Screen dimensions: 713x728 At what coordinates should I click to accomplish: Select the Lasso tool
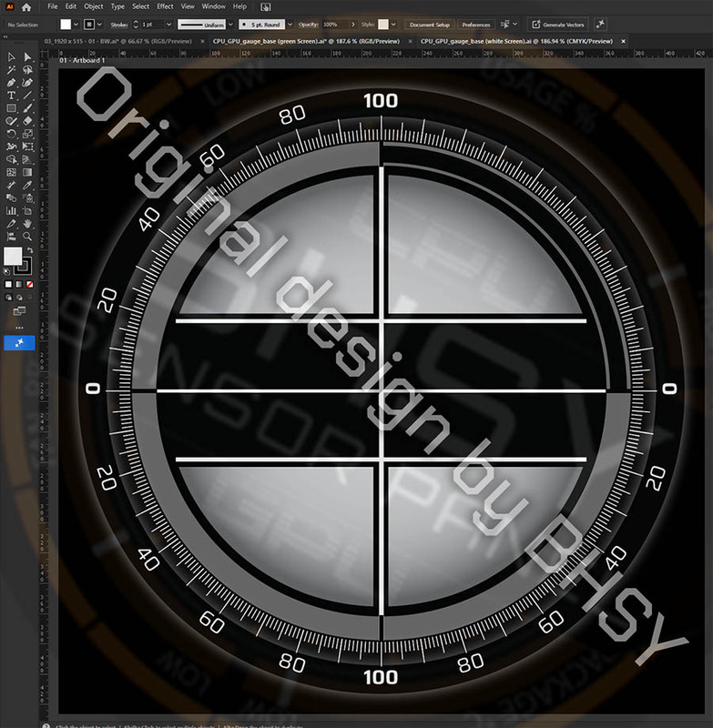click(x=27, y=70)
